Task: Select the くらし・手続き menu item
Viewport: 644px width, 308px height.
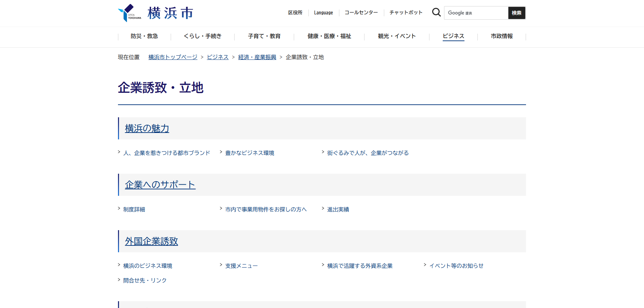Action: pyautogui.click(x=203, y=36)
